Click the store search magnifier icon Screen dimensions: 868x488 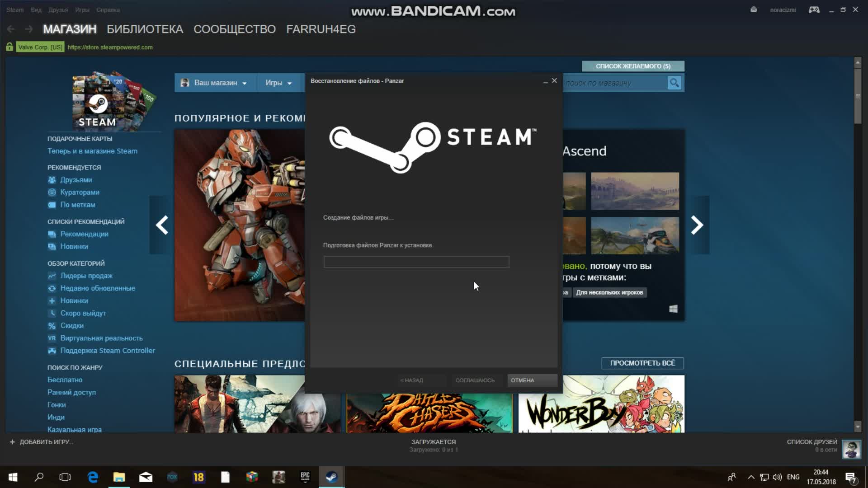pos(674,83)
